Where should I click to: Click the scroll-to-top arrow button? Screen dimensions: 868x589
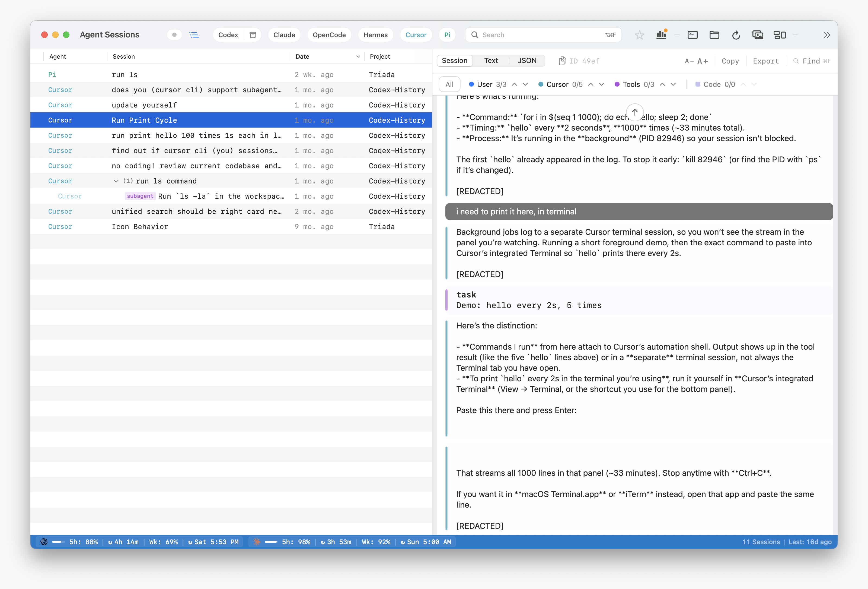(x=635, y=112)
